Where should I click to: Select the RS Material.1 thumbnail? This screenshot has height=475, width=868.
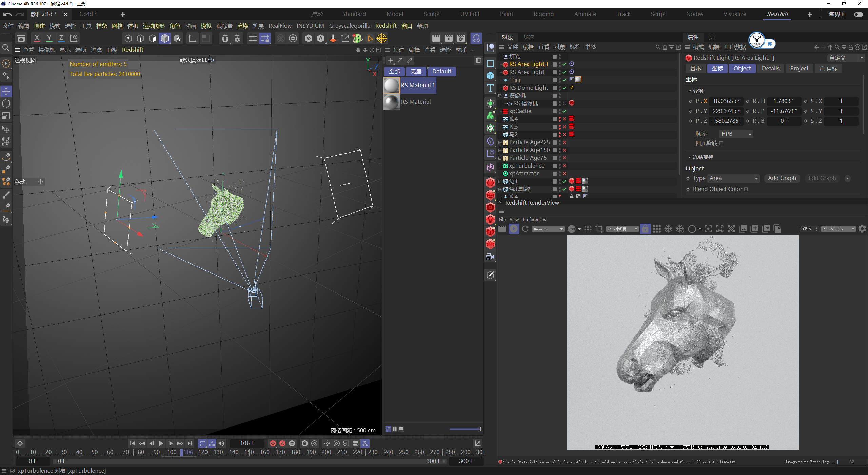[x=391, y=85]
